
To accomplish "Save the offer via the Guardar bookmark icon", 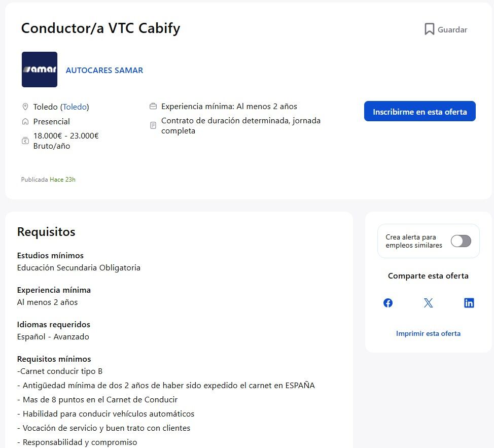I will 429,29.
